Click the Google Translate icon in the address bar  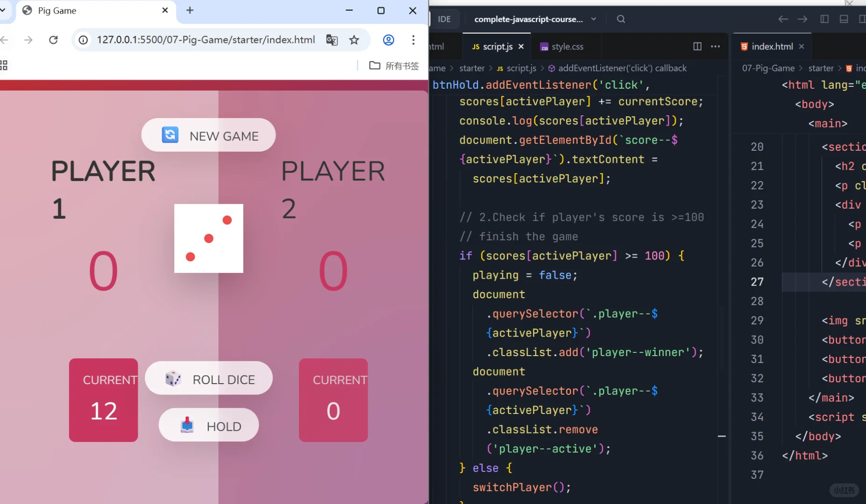coord(332,40)
